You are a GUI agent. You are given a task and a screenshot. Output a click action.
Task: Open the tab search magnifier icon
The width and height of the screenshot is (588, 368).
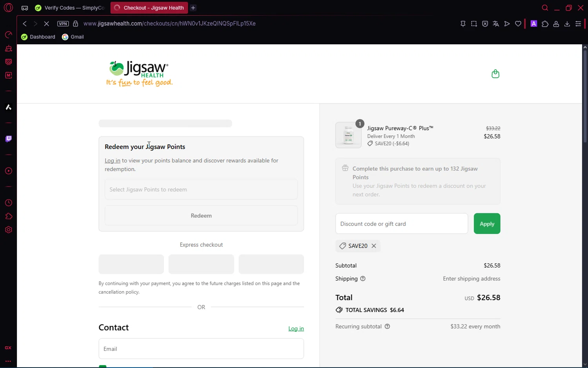click(545, 8)
